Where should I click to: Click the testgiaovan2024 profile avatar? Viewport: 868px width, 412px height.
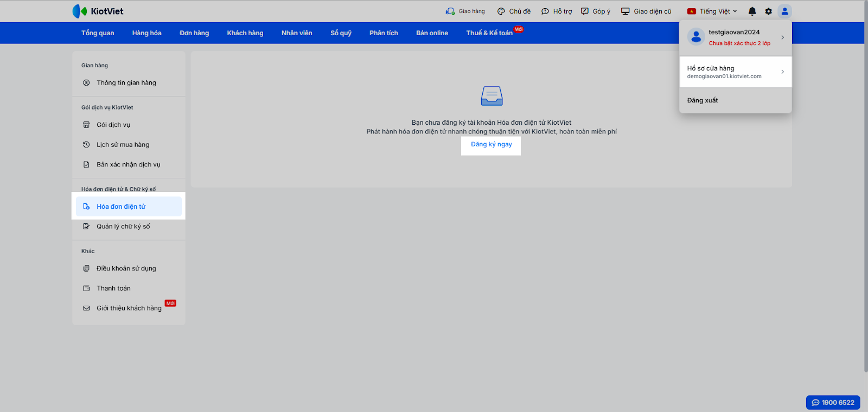click(x=696, y=37)
